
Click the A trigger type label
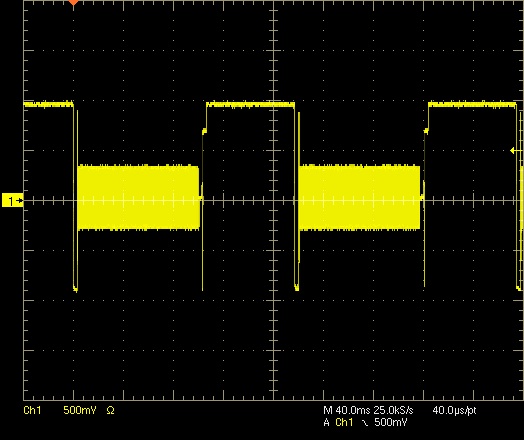pyautogui.click(x=326, y=423)
